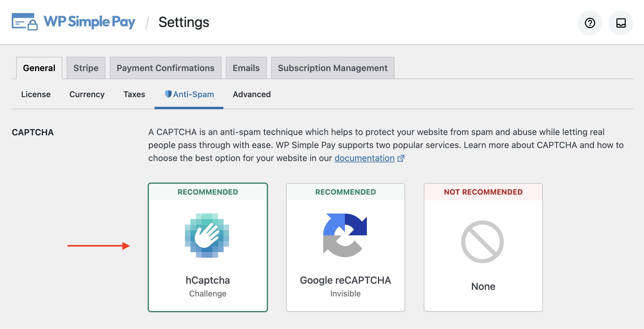The height and width of the screenshot is (329, 644).
Task: Switch to the Stripe tab
Action: pyautogui.click(x=86, y=68)
